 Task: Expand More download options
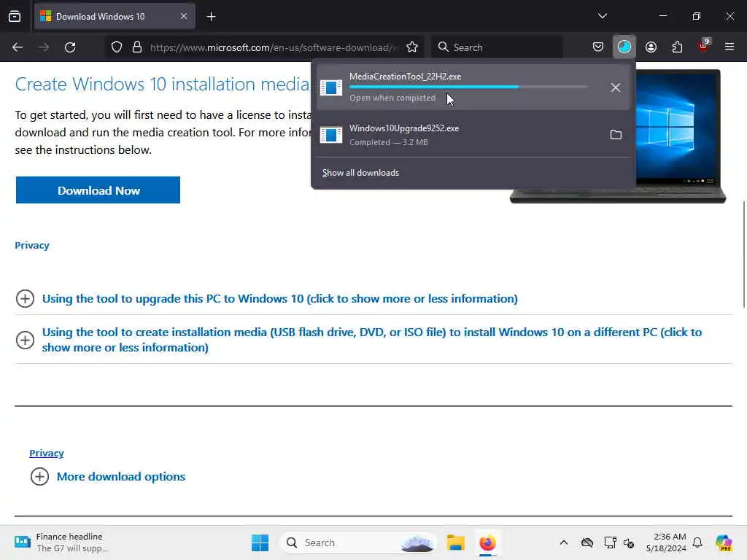coord(121,477)
